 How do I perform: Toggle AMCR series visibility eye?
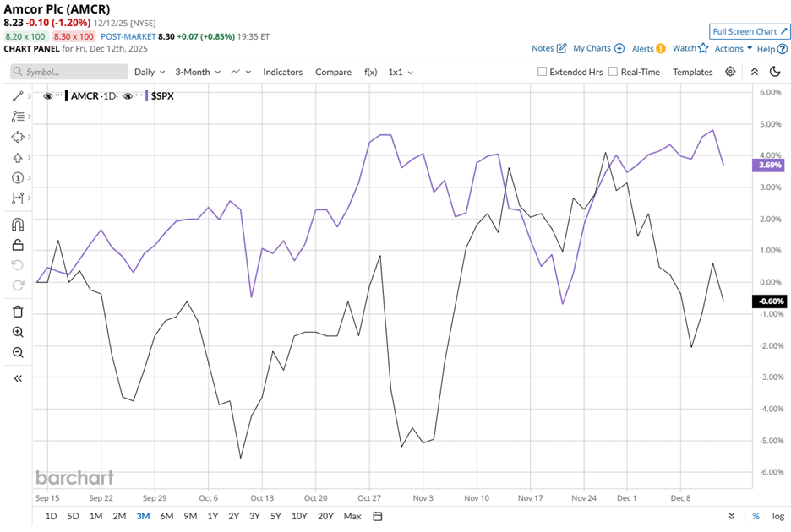coord(48,96)
